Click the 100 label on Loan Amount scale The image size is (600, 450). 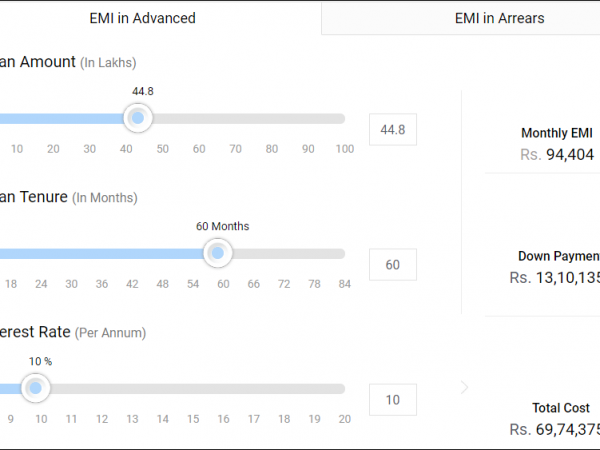point(344,149)
